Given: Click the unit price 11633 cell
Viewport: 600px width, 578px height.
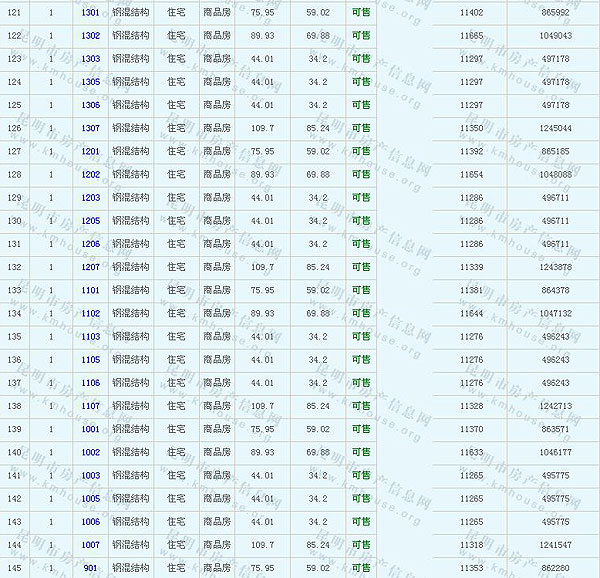Looking at the screenshot, I should [x=470, y=452].
